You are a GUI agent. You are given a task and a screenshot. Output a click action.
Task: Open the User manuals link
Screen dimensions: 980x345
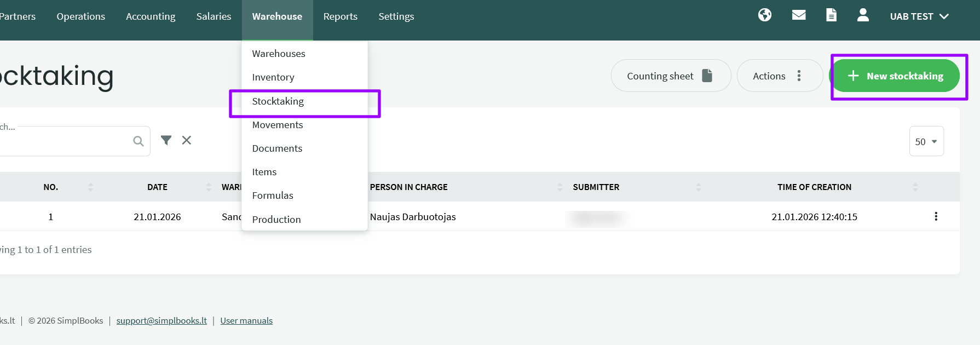click(246, 321)
